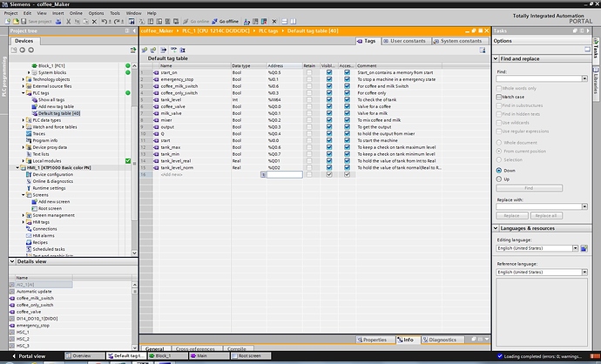This screenshot has height=364, width=601.
Task: Click the Compile toolbar icon
Action: [141, 22]
